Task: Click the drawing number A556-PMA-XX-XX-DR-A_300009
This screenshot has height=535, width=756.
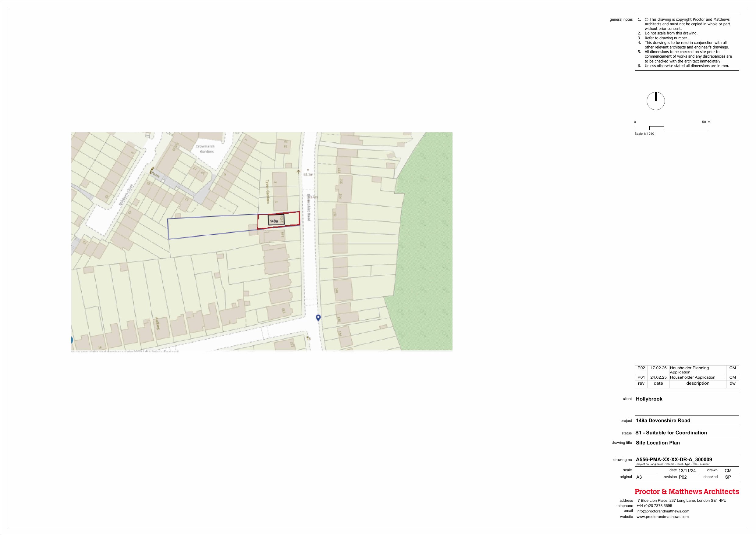Action: [674, 460]
